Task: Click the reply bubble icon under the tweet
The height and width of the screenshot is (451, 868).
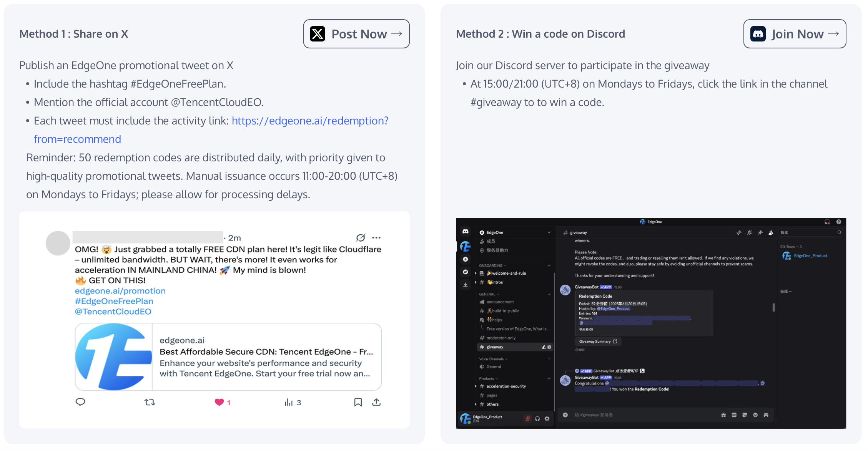Action: [80, 402]
